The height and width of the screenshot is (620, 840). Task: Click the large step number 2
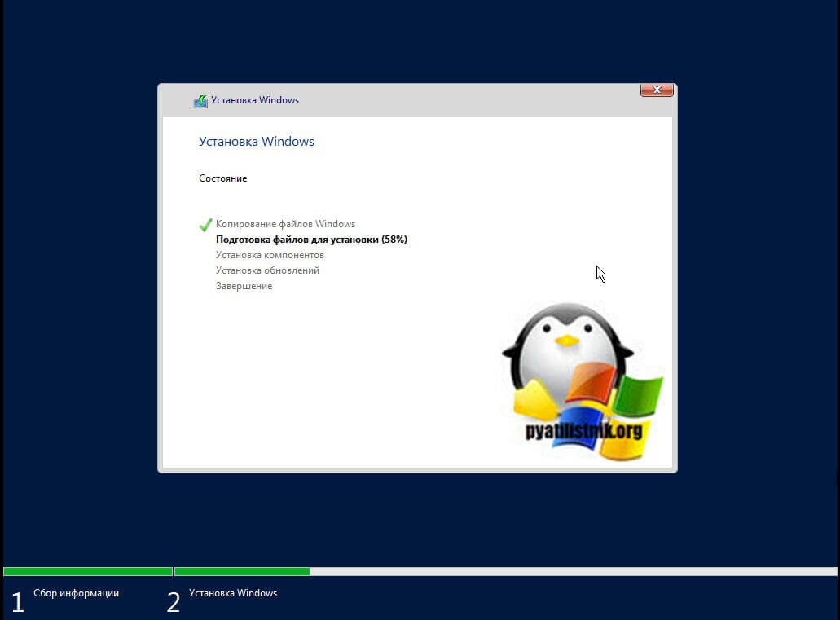coord(173,603)
